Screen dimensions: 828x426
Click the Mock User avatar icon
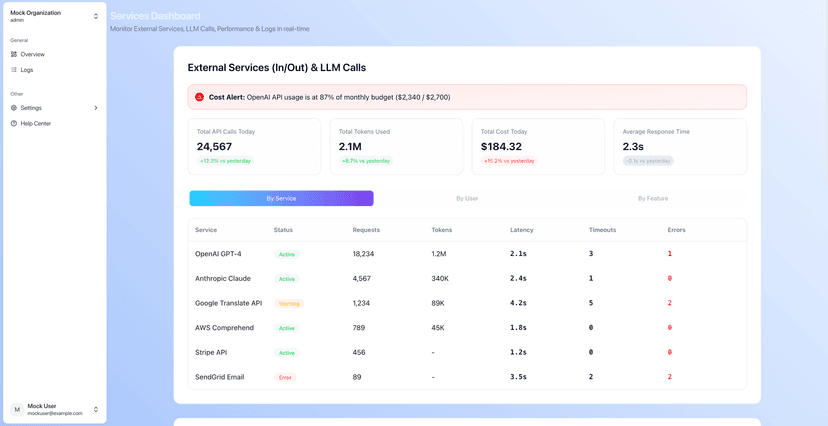pyautogui.click(x=16, y=409)
